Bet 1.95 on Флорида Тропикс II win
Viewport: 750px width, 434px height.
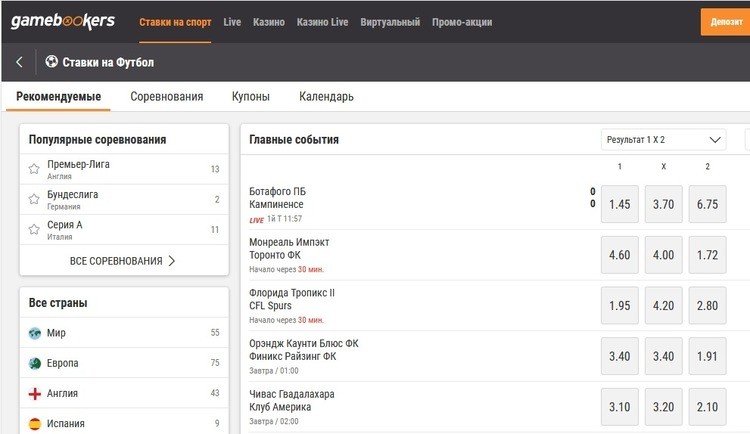click(619, 306)
